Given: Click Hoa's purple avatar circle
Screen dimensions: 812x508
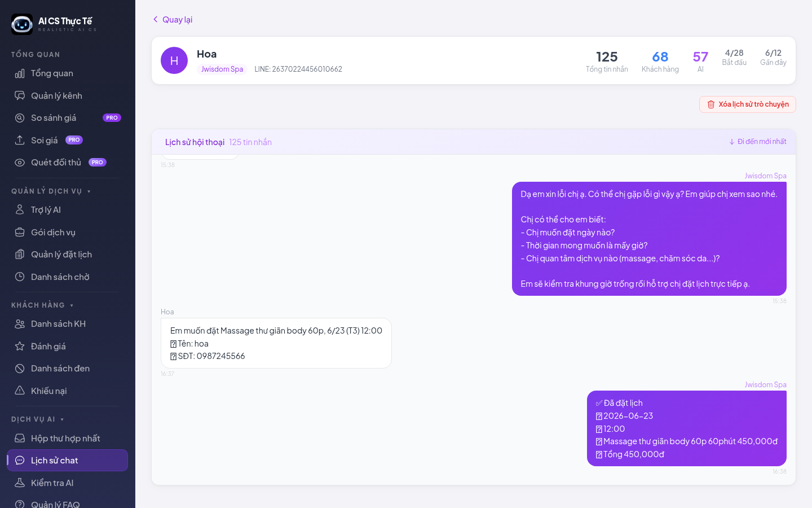Looking at the screenshot, I should click(x=174, y=60).
